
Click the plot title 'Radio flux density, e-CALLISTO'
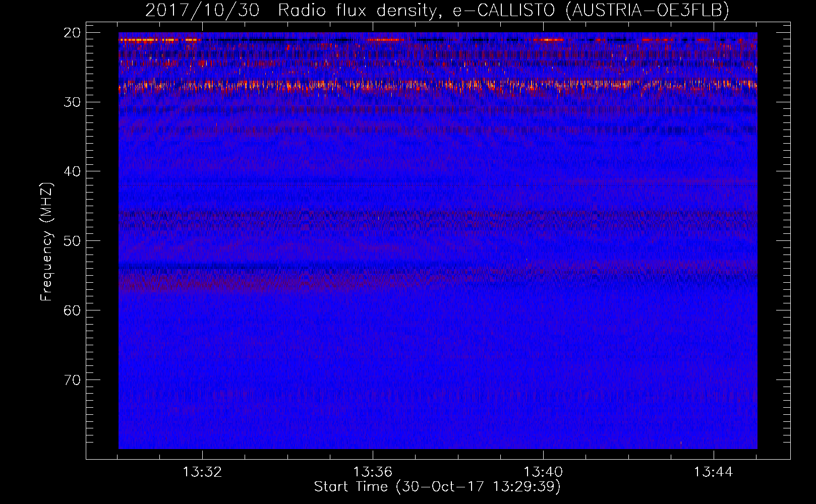[x=416, y=10]
